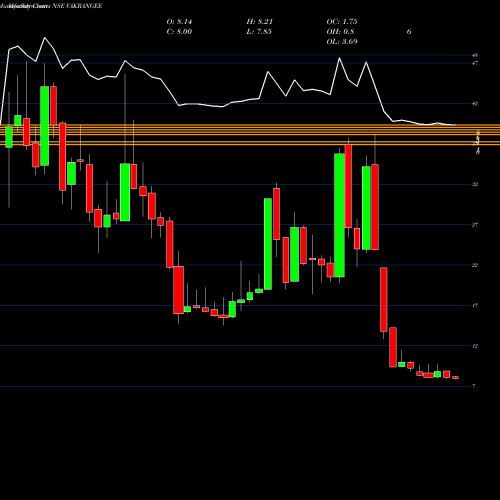Viewport: 500px width, 500px height.
Task: Click the 32 price axis label
Action: pyautogui.click(x=475, y=184)
